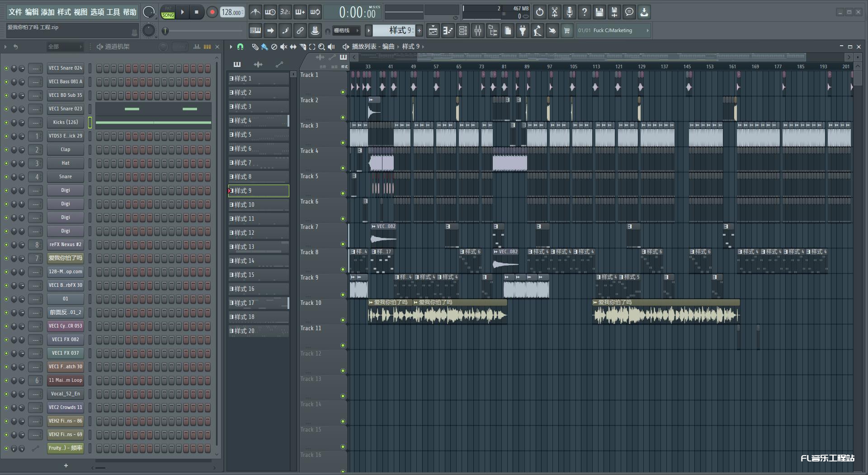Open the 文件 menu

tap(15, 12)
